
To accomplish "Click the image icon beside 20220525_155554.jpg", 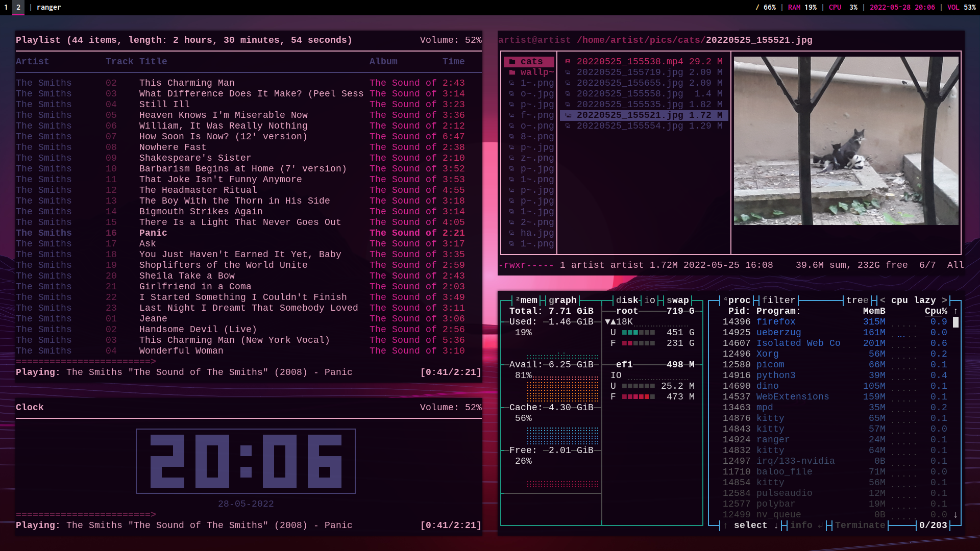I will (568, 126).
